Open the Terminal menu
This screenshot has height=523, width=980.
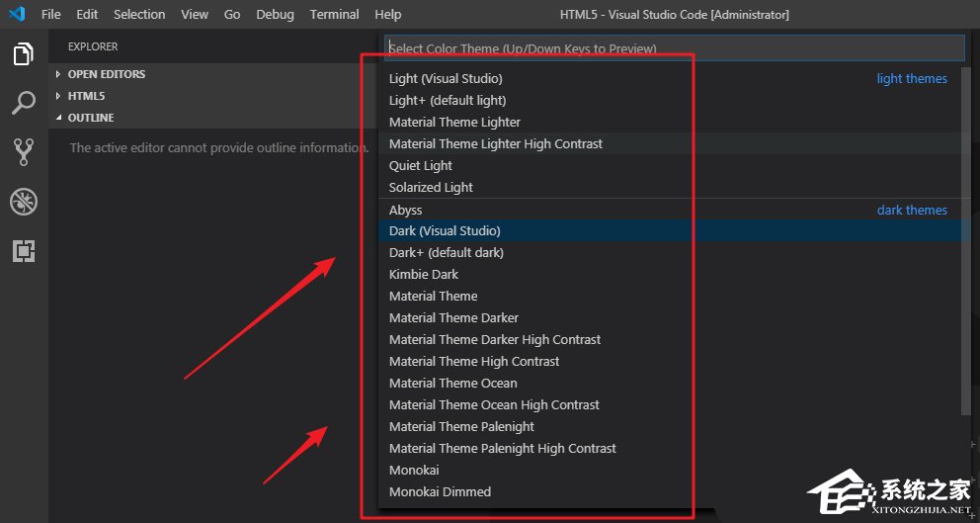pyautogui.click(x=335, y=15)
